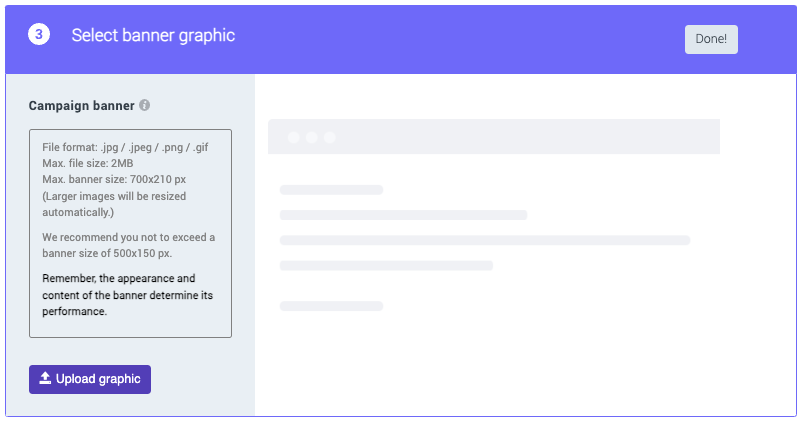Click the fourth placeholder line in preview
The height and width of the screenshot is (421, 802).
pyautogui.click(x=386, y=266)
